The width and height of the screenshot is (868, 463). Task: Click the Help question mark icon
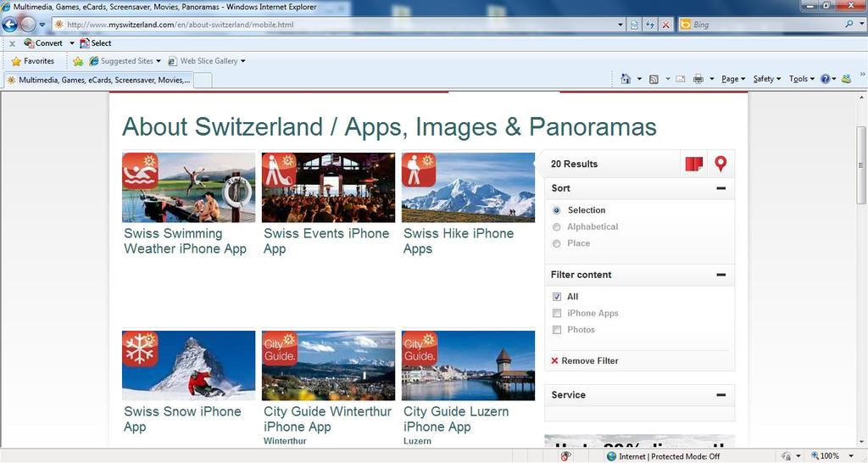[x=825, y=79]
